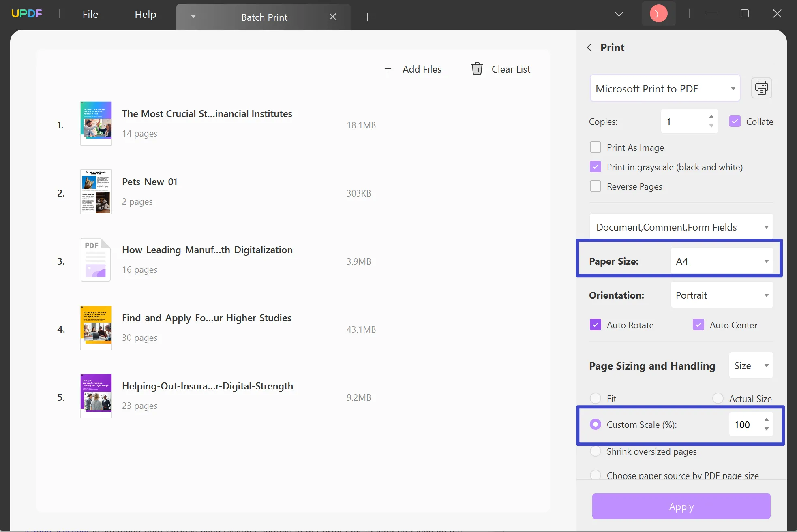Close the Batch Print tab
This screenshot has height=532, width=797.
point(333,17)
